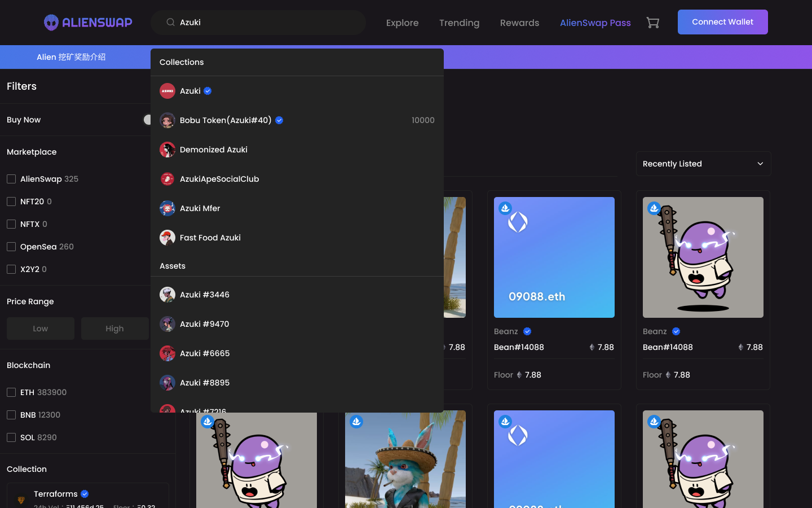Click the Terraforms collection icon
This screenshot has height=508, width=812.
pyautogui.click(x=21, y=500)
